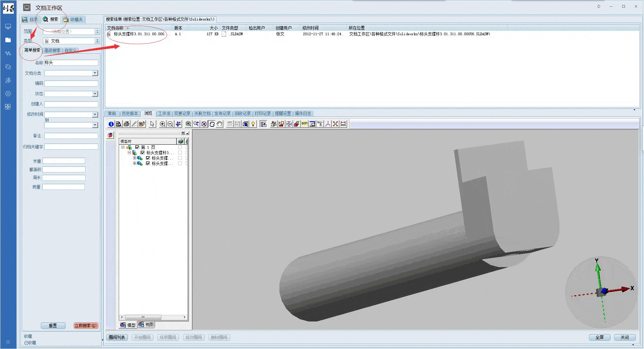
Task: Click the blue pan/move arrows tool
Action: 178,124
